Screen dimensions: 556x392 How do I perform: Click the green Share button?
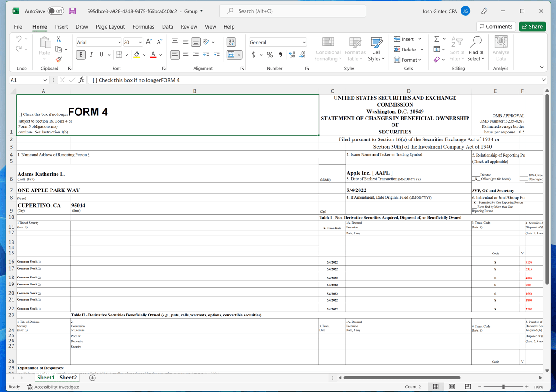532,26
